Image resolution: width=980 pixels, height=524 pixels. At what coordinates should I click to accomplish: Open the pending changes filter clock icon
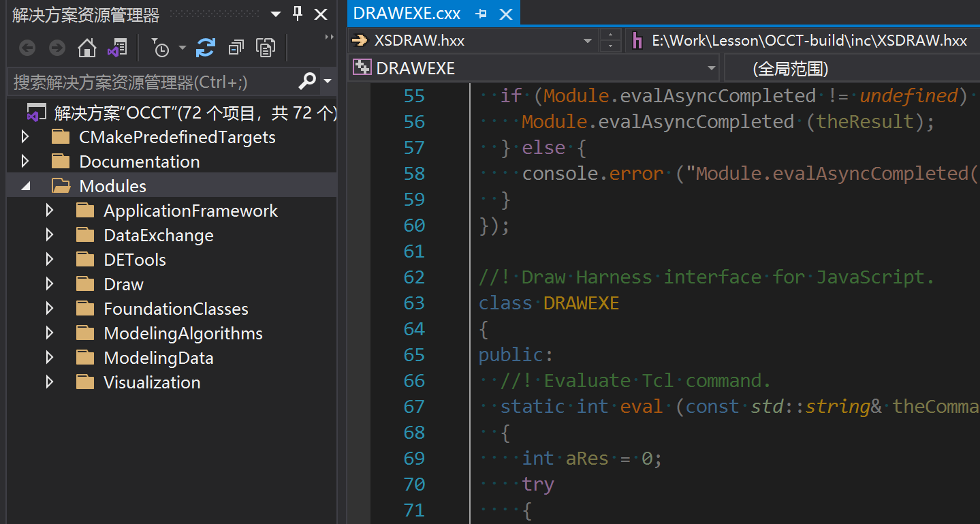(161, 48)
